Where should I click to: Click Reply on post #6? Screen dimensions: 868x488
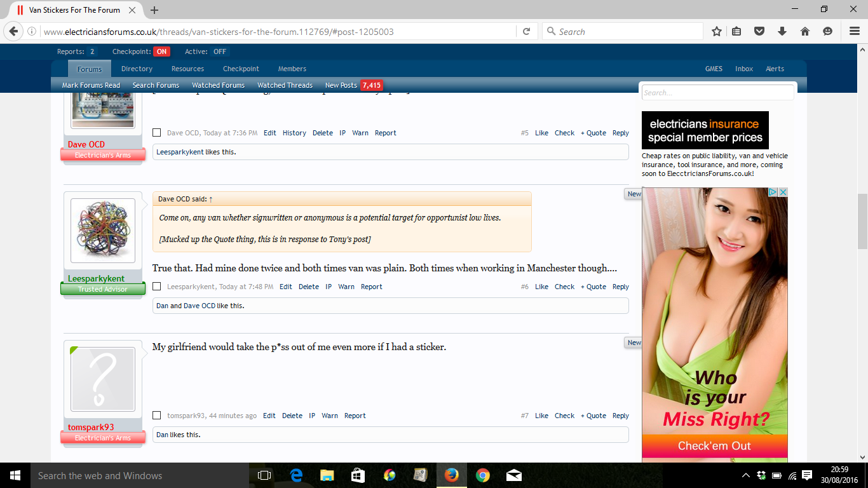tap(621, 287)
